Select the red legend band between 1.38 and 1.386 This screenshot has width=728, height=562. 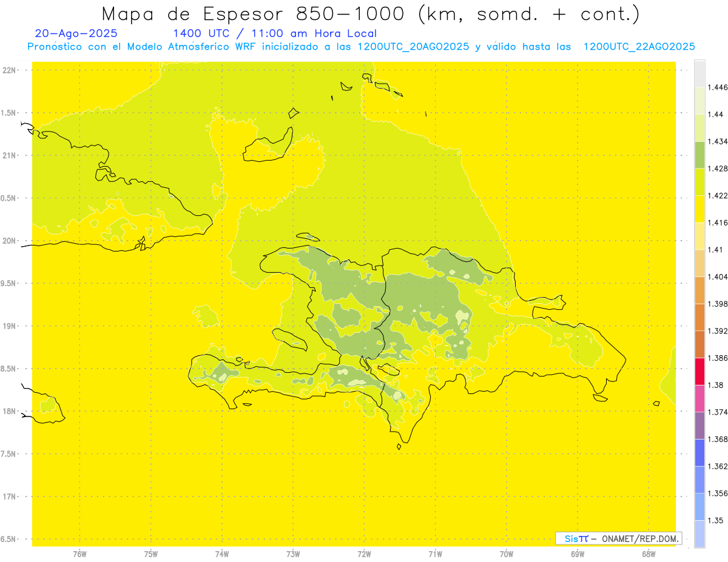point(699,371)
